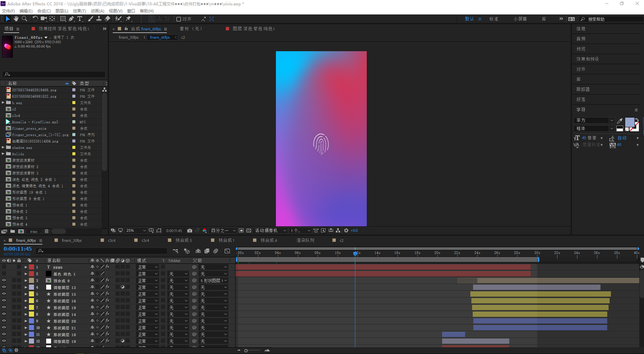Open Composition Mini-Flowchart in timeline

[x=176, y=251]
